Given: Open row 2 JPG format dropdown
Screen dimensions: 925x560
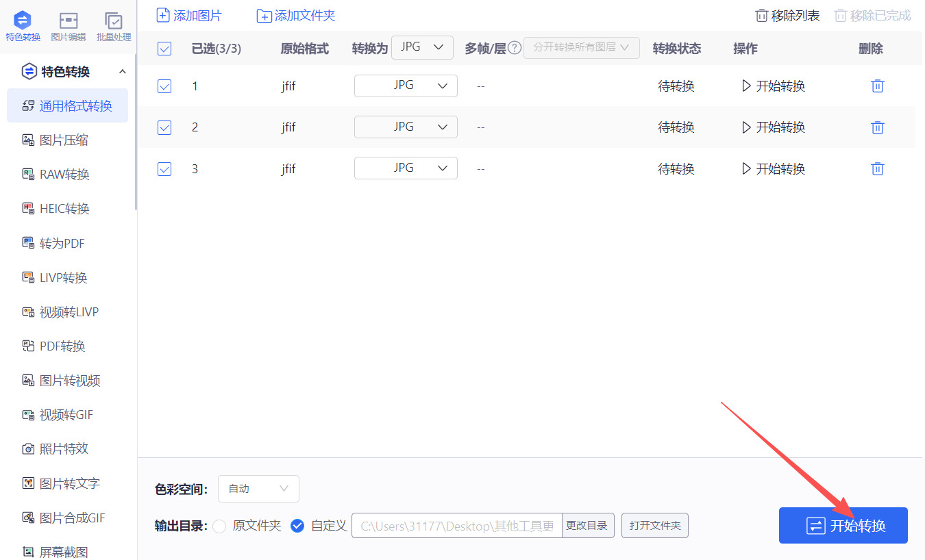Looking at the screenshot, I should point(406,127).
